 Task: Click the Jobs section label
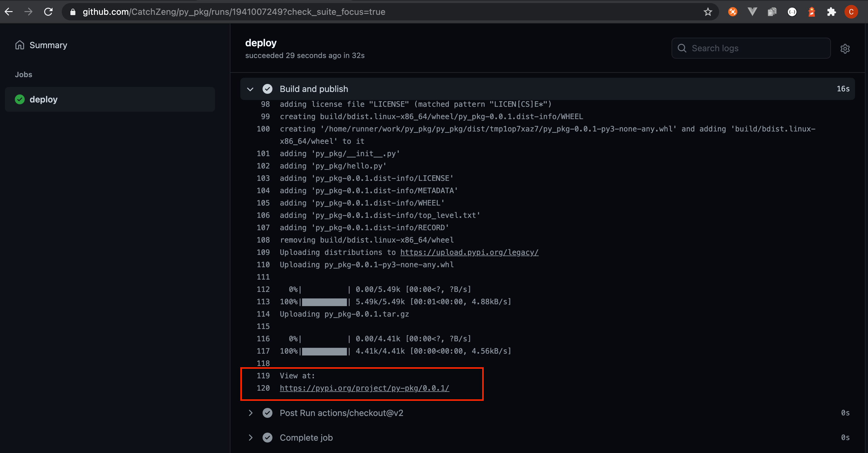point(23,74)
